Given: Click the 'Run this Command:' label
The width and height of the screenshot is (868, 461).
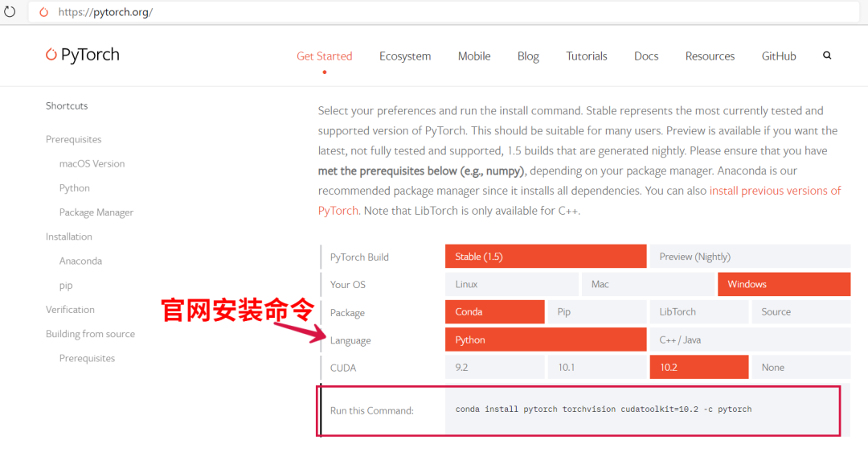Looking at the screenshot, I should click(371, 410).
